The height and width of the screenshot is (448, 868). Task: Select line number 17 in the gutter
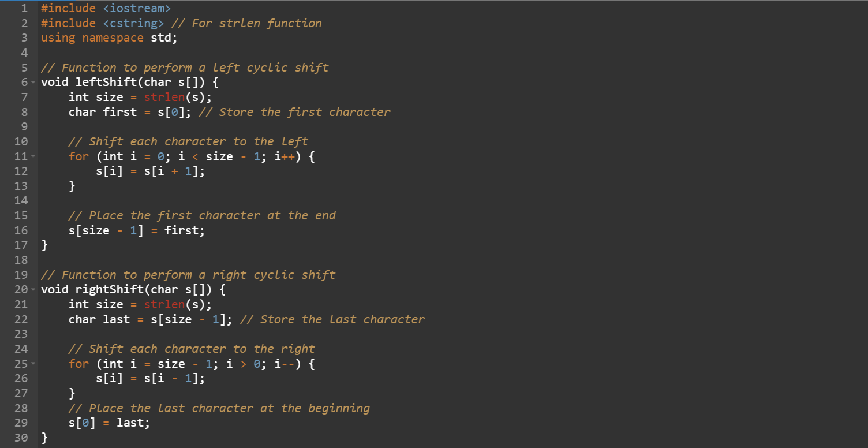click(x=21, y=245)
